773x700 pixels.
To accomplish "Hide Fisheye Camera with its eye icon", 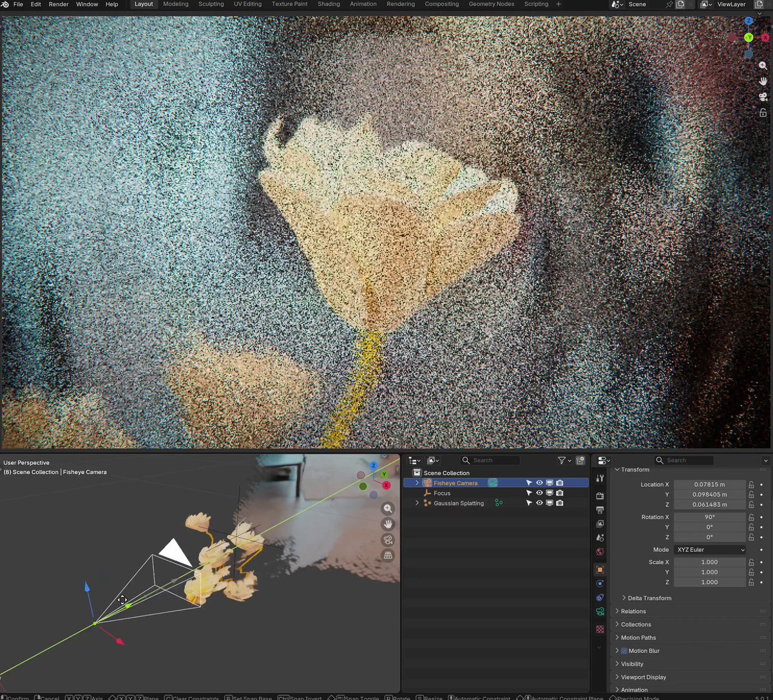I will coord(539,483).
